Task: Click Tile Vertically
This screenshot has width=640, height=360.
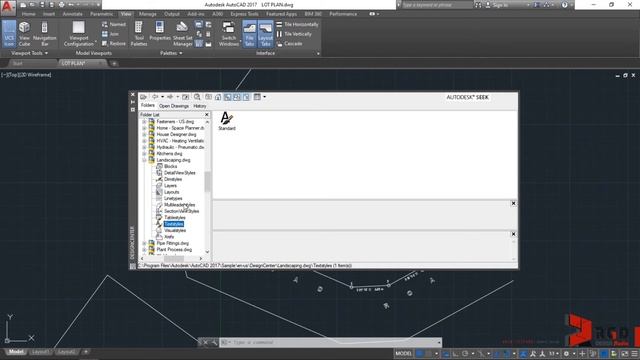Action: point(294,34)
